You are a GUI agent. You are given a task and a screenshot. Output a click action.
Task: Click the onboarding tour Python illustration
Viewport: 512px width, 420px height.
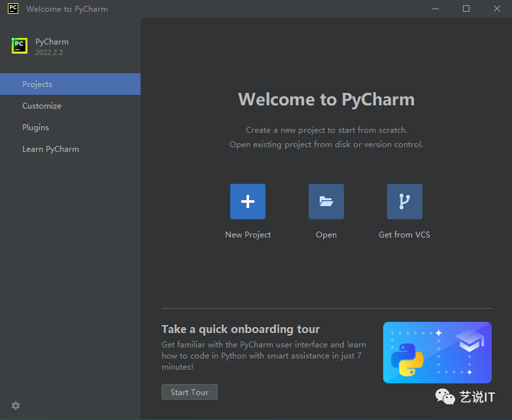[437, 353]
